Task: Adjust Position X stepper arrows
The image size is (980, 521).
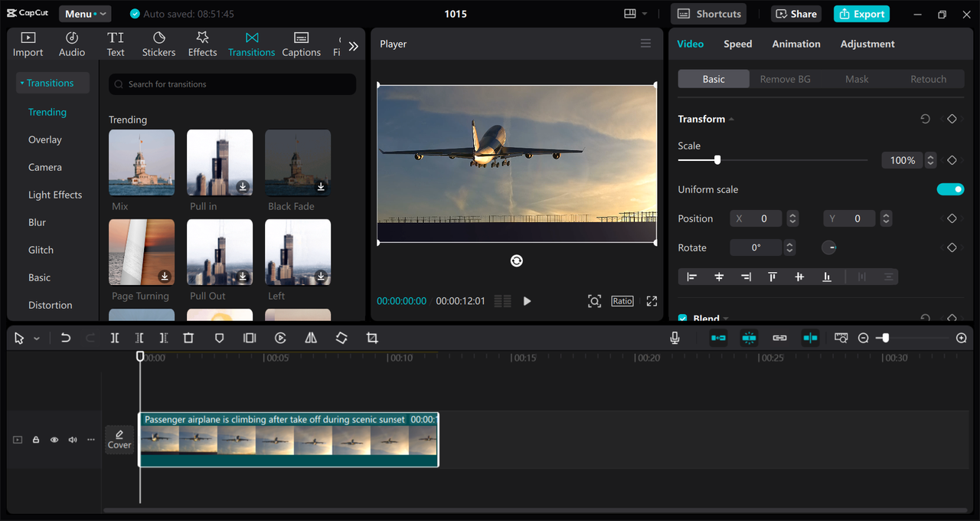Action: (x=792, y=218)
